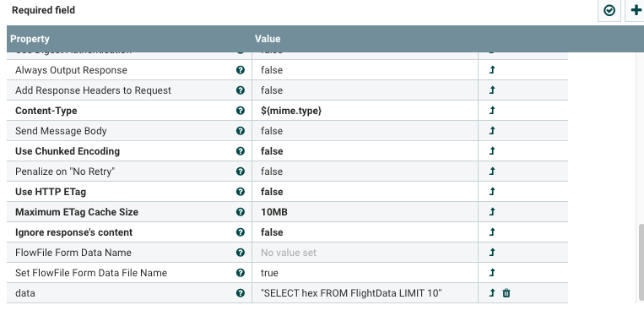Set a value for FlowFile Form Data Name
644x316 pixels.
pyautogui.click(x=365, y=253)
